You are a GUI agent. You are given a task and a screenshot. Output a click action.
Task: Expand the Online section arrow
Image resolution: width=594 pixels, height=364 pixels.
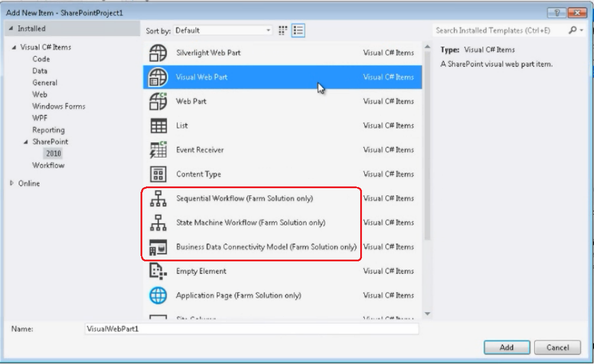click(12, 183)
